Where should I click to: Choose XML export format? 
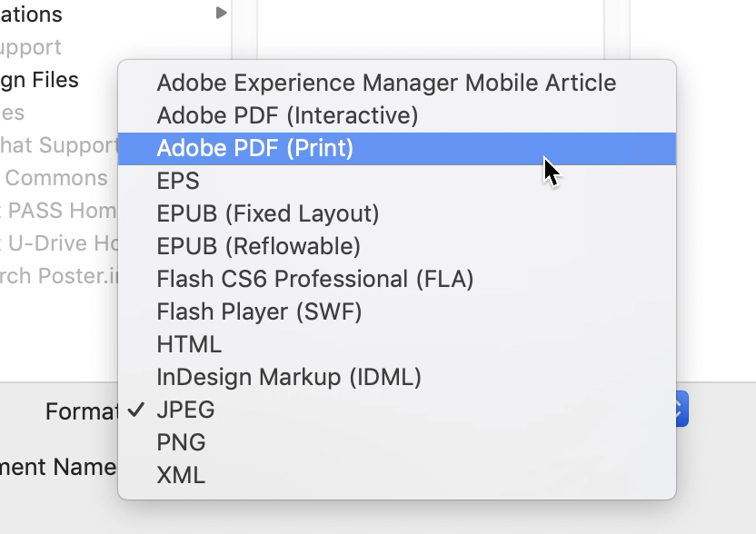(x=397, y=475)
